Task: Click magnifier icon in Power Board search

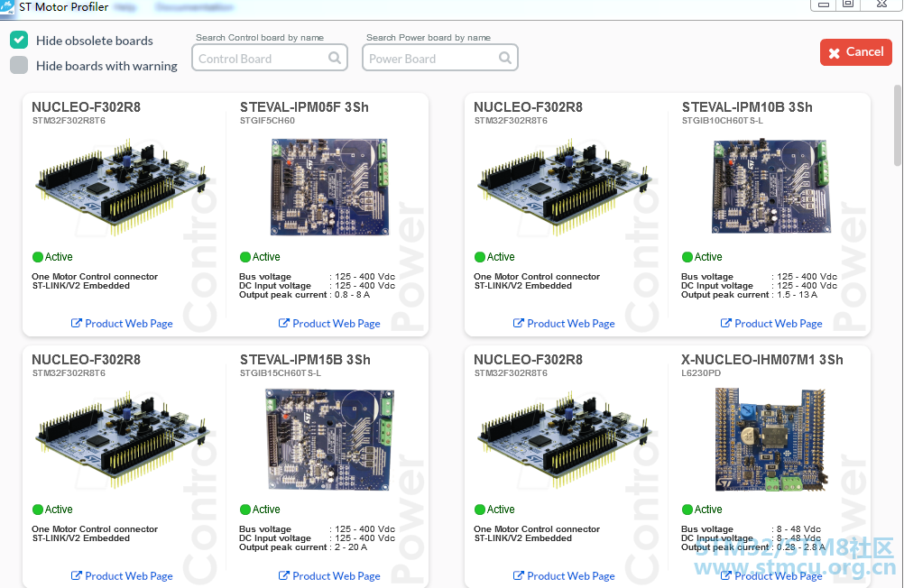Action: [x=505, y=58]
